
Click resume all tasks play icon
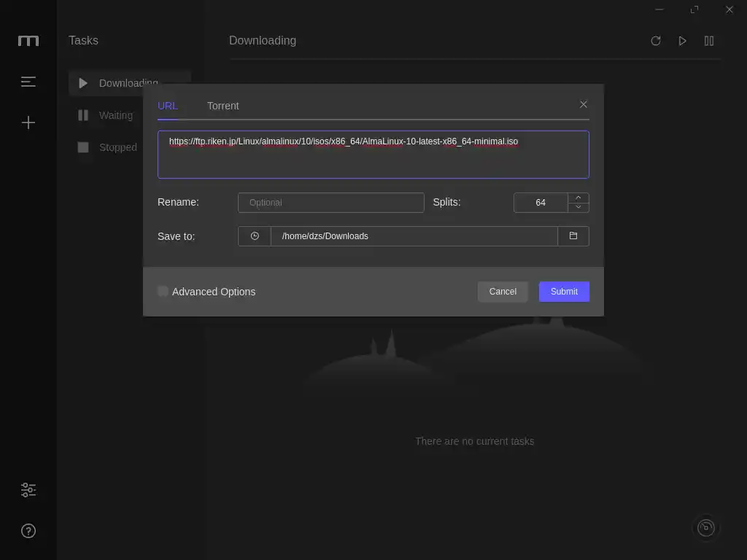click(682, 41)
